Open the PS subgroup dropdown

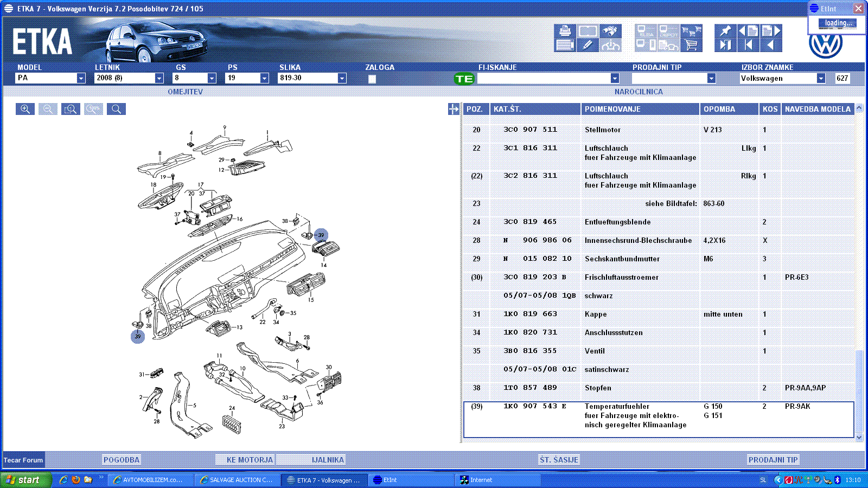264,78
